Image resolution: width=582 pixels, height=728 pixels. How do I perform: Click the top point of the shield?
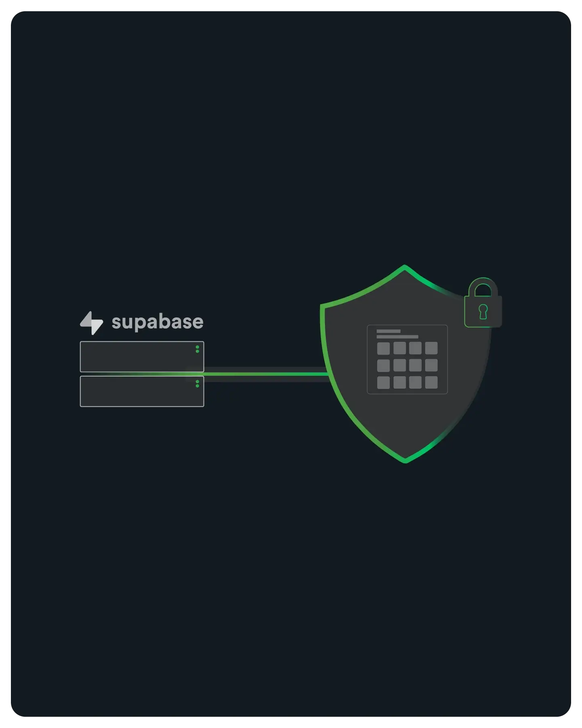(x=405, y=267)
